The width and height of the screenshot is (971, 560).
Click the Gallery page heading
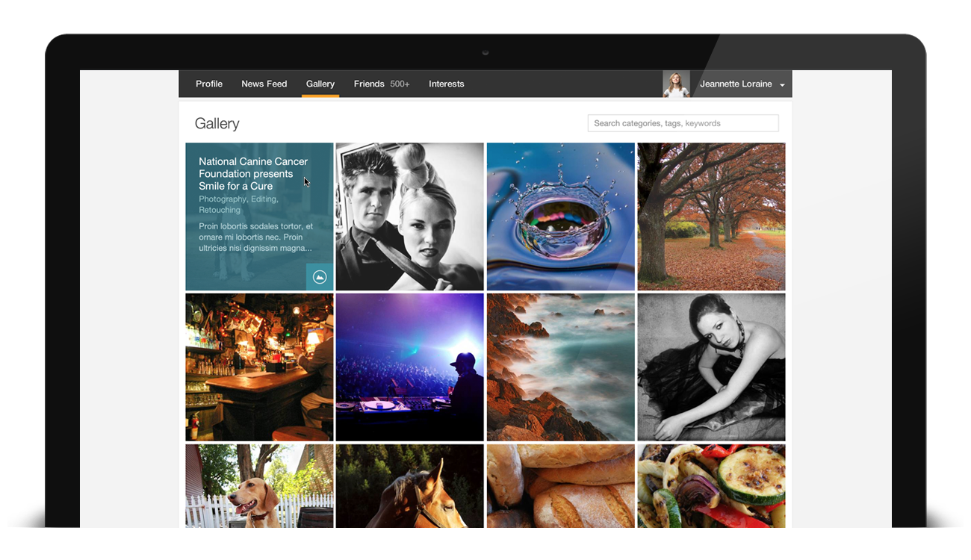[217, 124]
